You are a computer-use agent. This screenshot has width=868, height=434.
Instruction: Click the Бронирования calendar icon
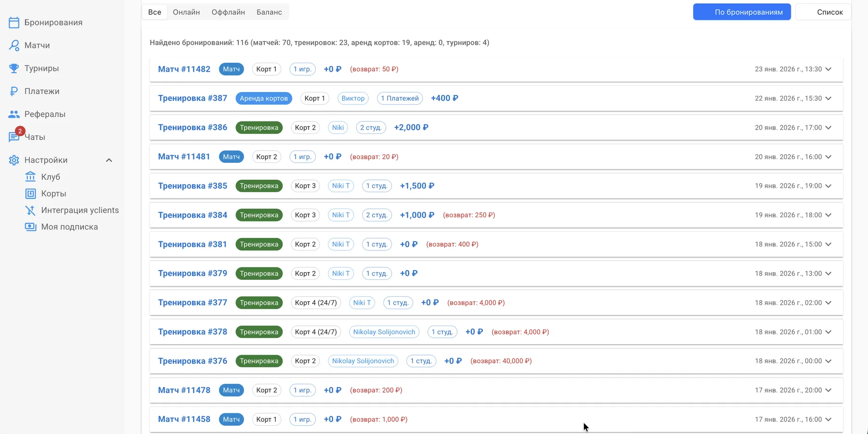pos(14,23)
